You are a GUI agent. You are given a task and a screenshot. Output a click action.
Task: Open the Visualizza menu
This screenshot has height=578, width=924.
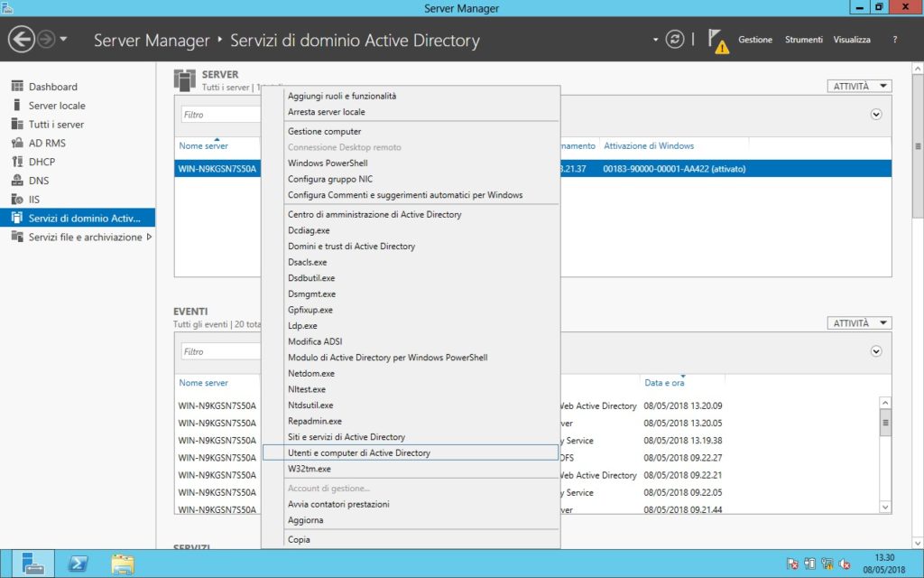coord(852,40)
